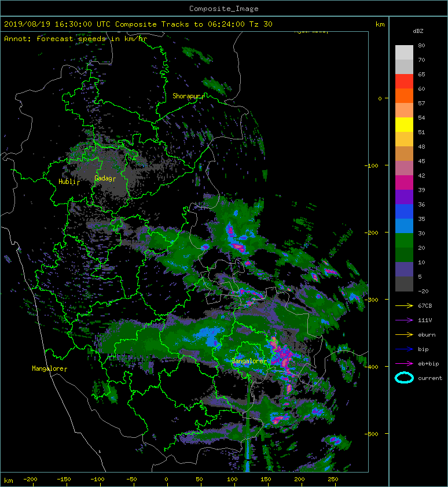Click the km unit label beside x-axis
Screen dimensions: 448x487
tap(9, 481)
